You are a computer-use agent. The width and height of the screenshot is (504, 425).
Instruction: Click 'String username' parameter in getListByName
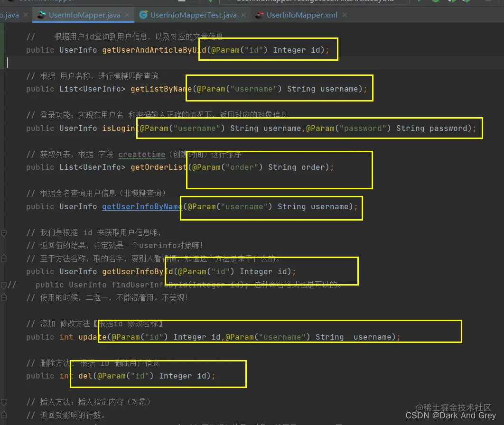(x=322, y=89)
